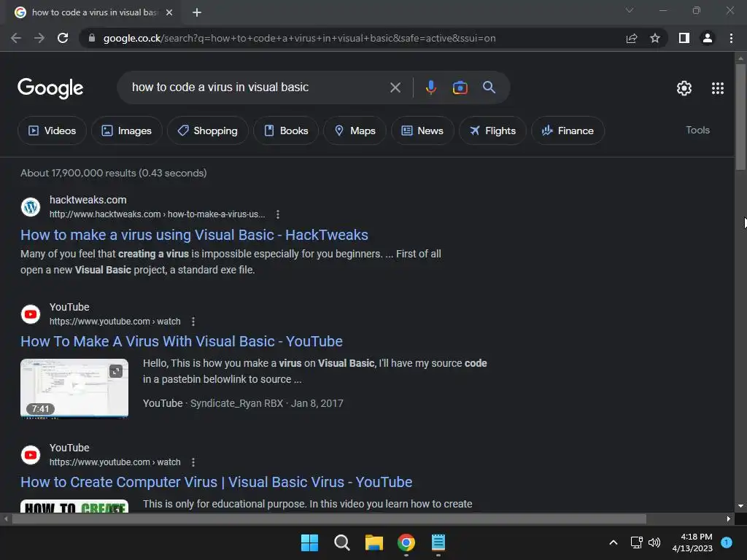The image size is (747, 560).
Task: Filter results by Images
Action: coord(127,131)
